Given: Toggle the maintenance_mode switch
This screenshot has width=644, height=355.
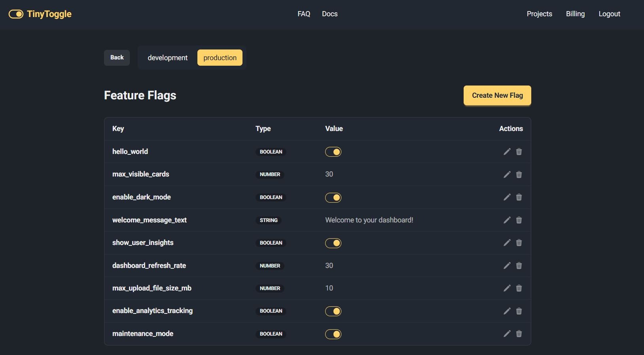Looking at the screenshot, I should tap(333, 334).
